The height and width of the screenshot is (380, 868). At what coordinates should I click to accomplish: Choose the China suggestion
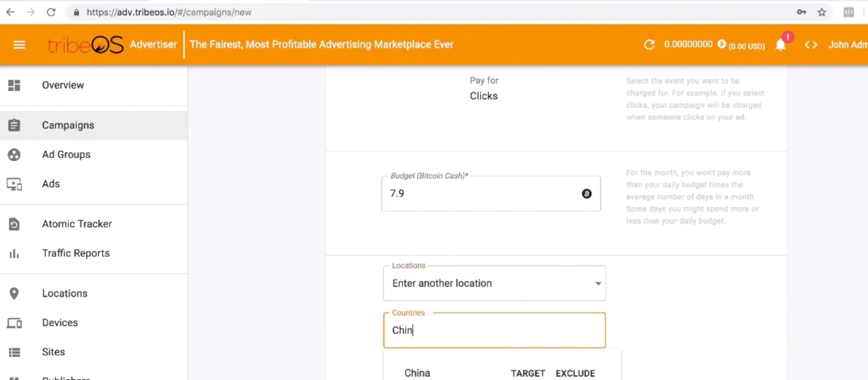417,373
